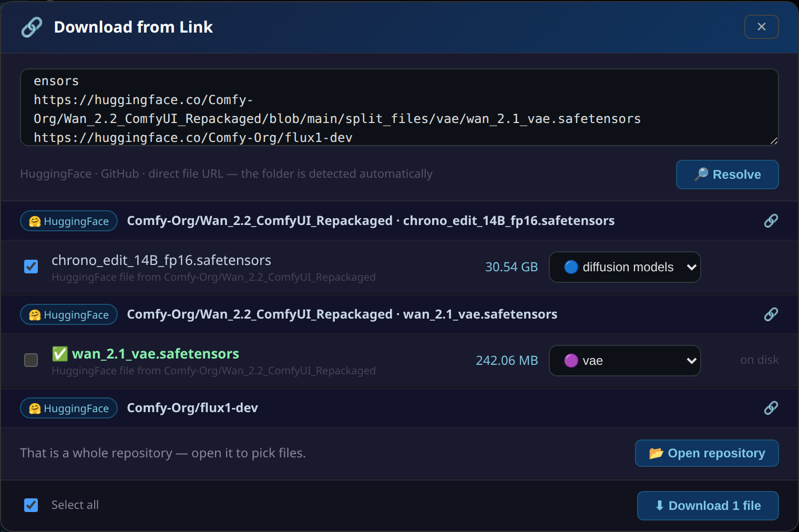Screen dimensions: 799x532
Task: Toggle the Select all checkbox
Action: click(31, 505)
